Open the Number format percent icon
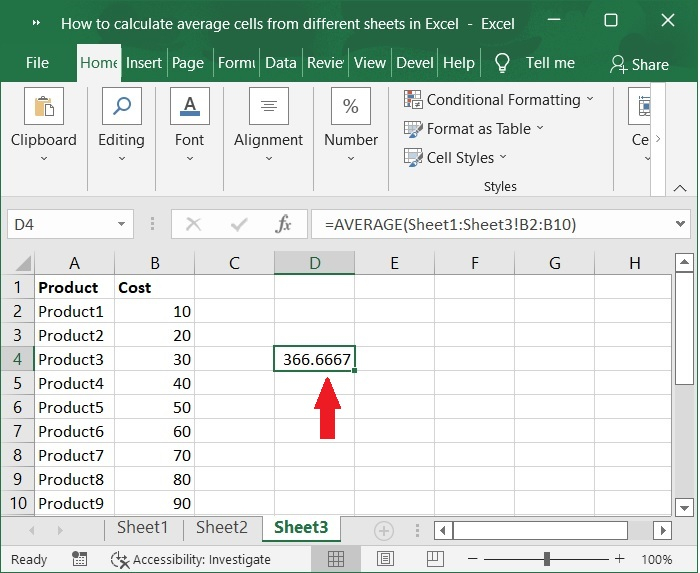The image size is (700, 573). (x=351, y=107)
